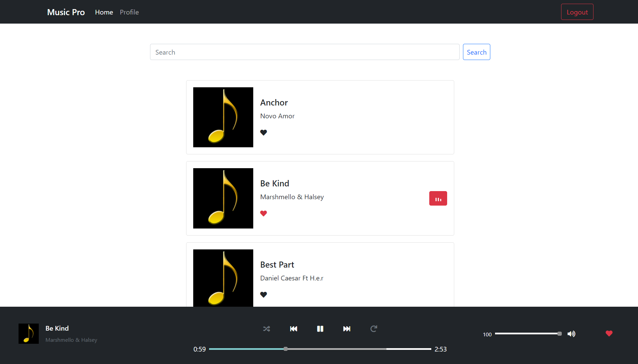Like Best Part by Daniel Caesar
The height and width of the screenshot is (364, 638).
pyautogui.click(x=264, y=295)
